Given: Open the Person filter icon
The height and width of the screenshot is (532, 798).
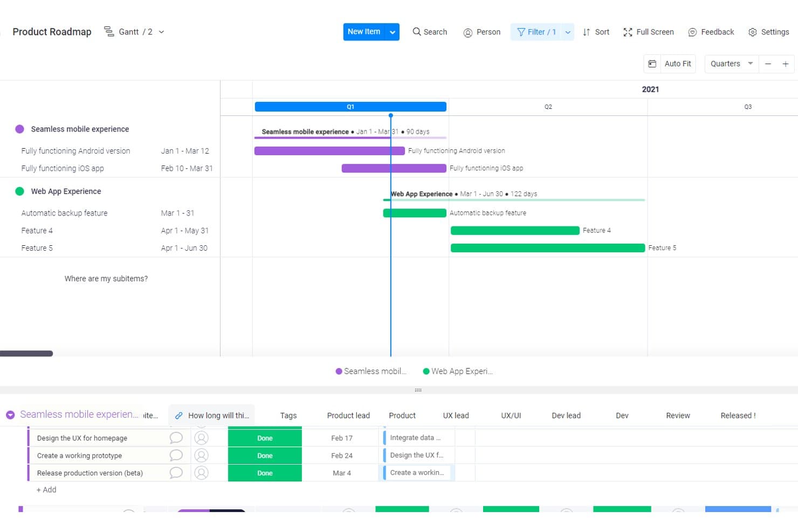Looking at the screenshot, I should point(468,32).
